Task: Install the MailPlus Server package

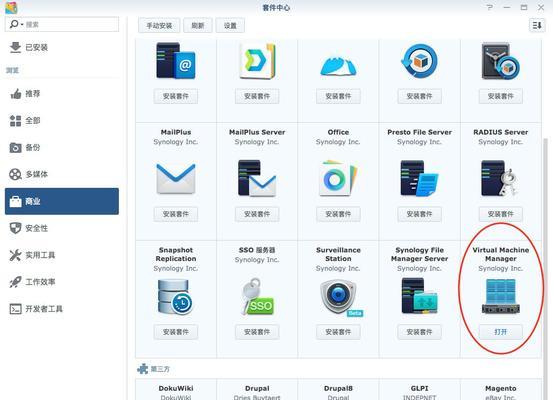Action: tap(257, 214)
